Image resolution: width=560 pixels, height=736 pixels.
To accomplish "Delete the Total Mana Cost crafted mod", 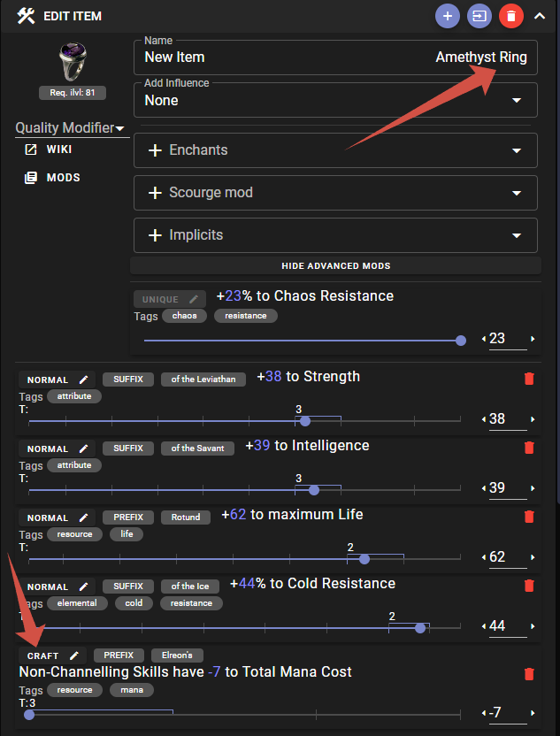I will 529,674.
